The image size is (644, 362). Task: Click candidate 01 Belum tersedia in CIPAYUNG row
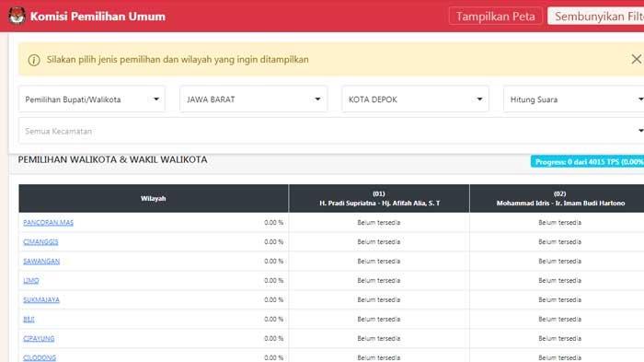point(379,339)
